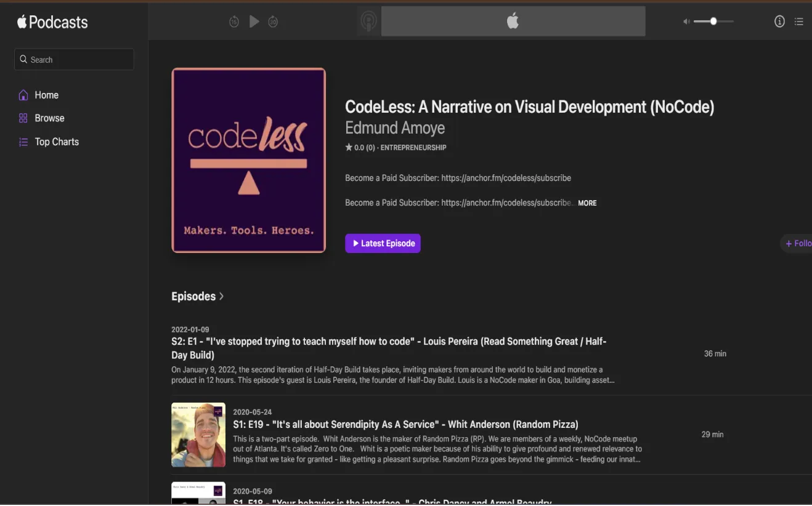Click the CodeLess podcast cover art

point(248,160)
